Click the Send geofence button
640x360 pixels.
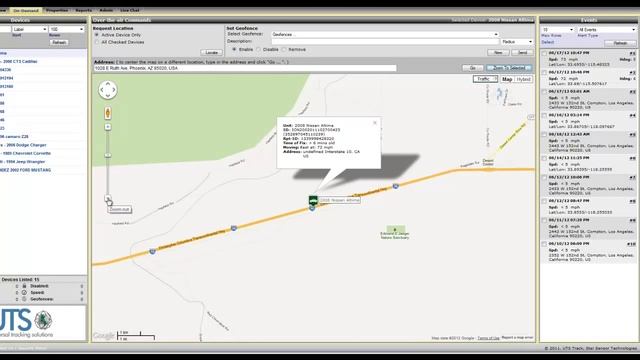pyautogui.click(x=523, y=53)
